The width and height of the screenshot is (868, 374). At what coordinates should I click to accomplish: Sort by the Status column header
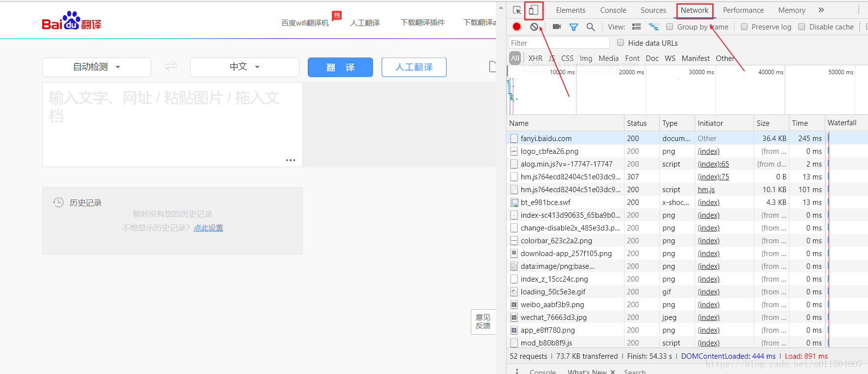pyautogui.click(x=642, y=123)
